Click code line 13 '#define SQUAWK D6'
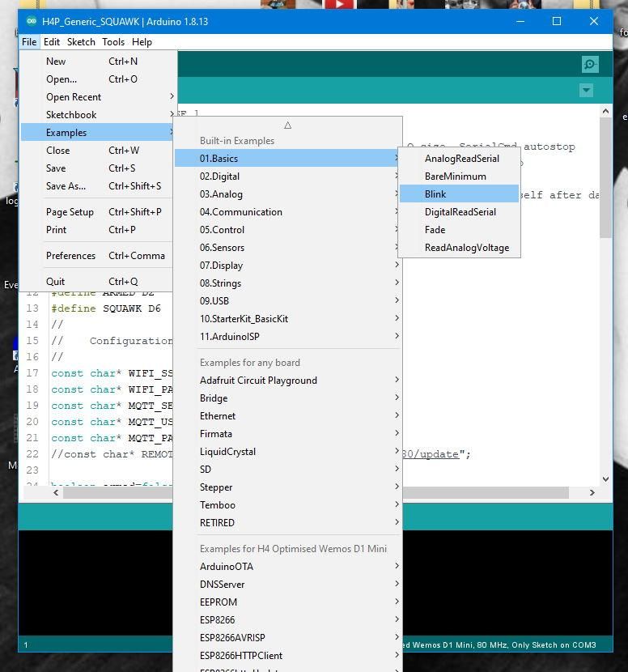This screenshot has width=628, height=672. pyautogui.click(x=106, y=308)
